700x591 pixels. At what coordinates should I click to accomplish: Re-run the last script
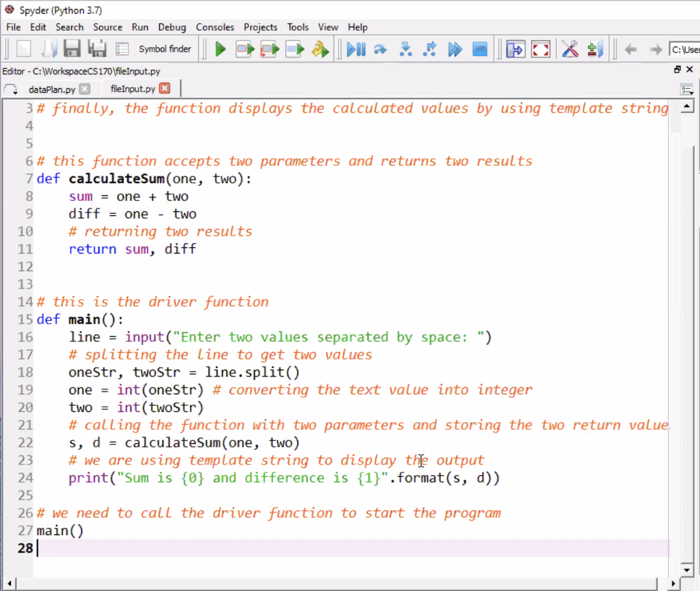pos(320,49)
